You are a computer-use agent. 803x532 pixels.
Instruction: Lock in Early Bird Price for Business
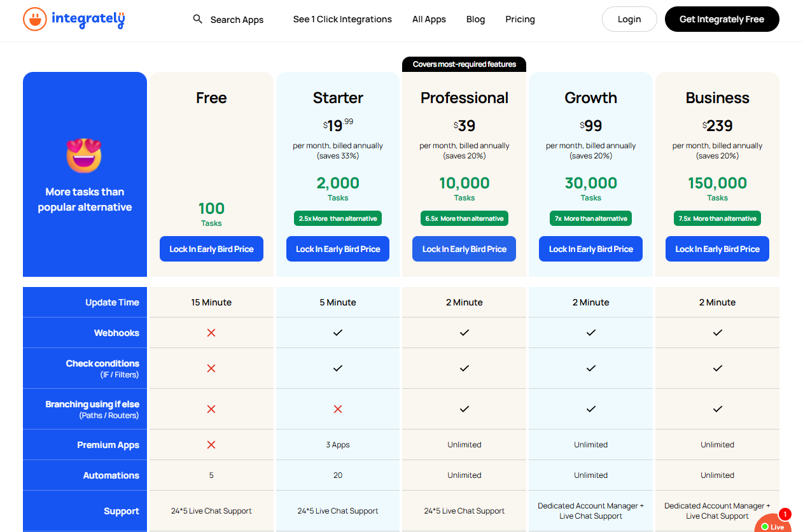tap(718, 249)
